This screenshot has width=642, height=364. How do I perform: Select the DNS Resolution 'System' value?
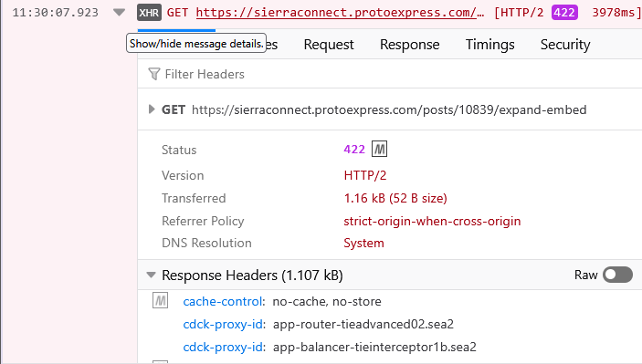click(364, 243)
